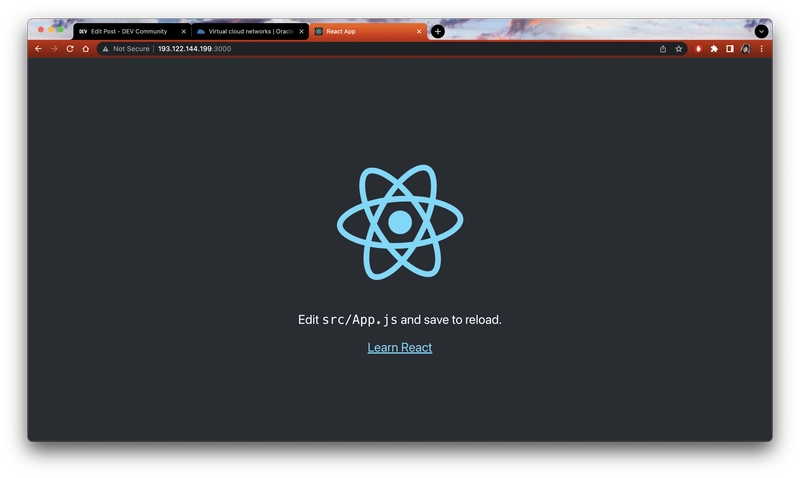The height and width of the screenshot is (478, 800).
Task: Follow the Learn React link
Action: (399, 347)
